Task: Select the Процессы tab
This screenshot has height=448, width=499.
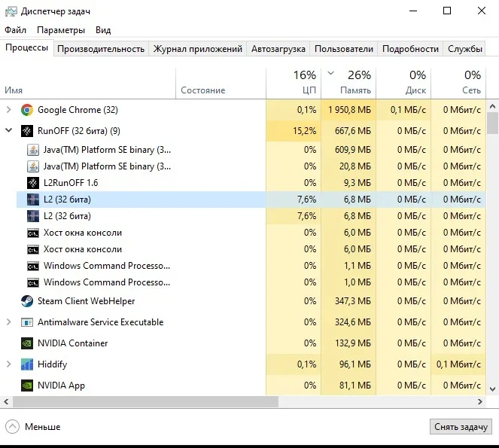Action: (27, 47)
